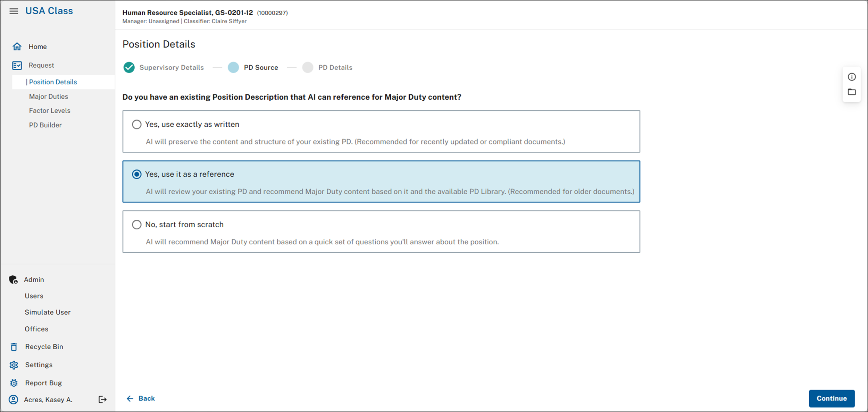
Task: Click the Supervisory Details green checkmark
Action: pyautogui.click(x=129, y=67)
